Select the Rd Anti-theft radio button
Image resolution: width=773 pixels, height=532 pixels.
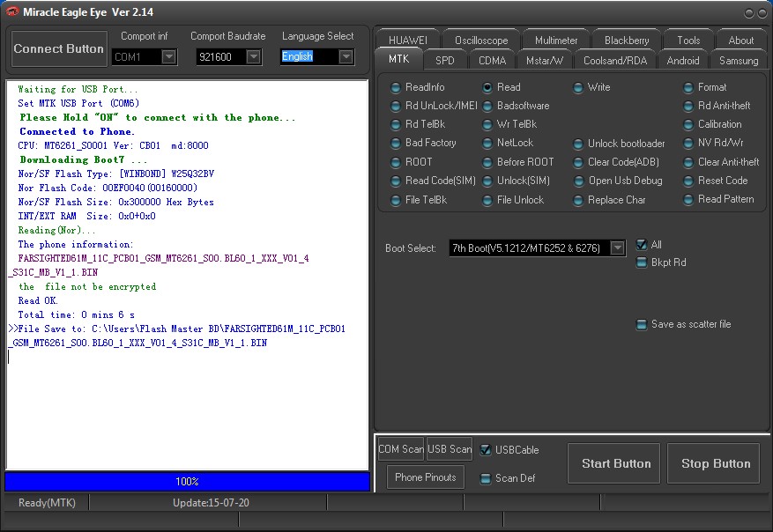pos(689,106)
